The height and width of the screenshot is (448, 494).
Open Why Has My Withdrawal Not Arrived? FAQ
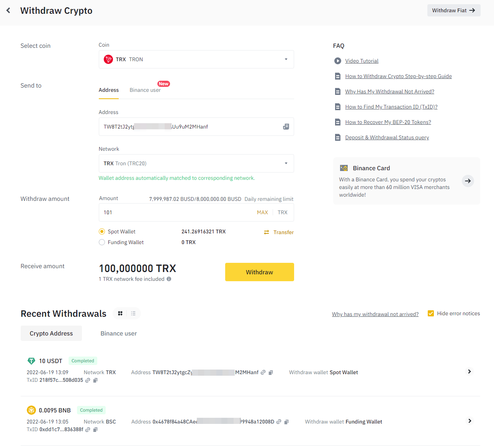[390, 91]
